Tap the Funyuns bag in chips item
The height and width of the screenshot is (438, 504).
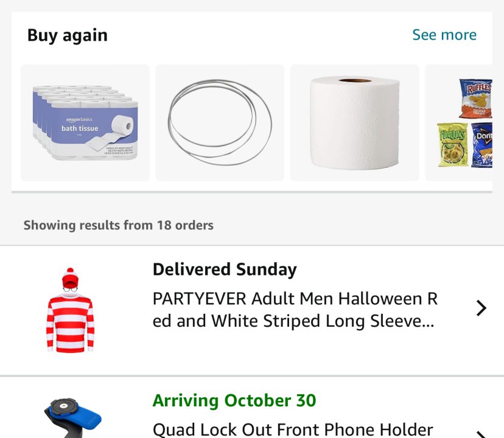tap(452, 145)
